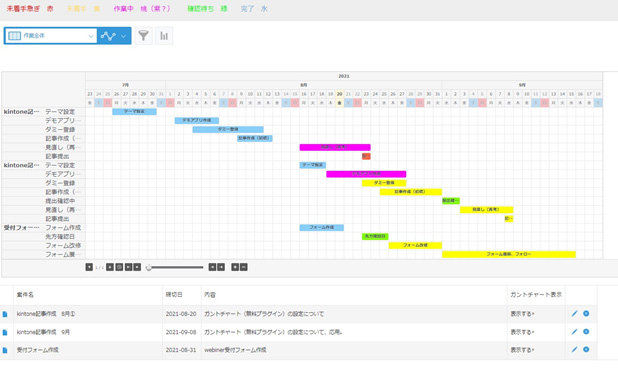This screenshot has height=368, width=618.
Task: Select the green 先方確認日 task bar
Action: [x=375, y=236]
